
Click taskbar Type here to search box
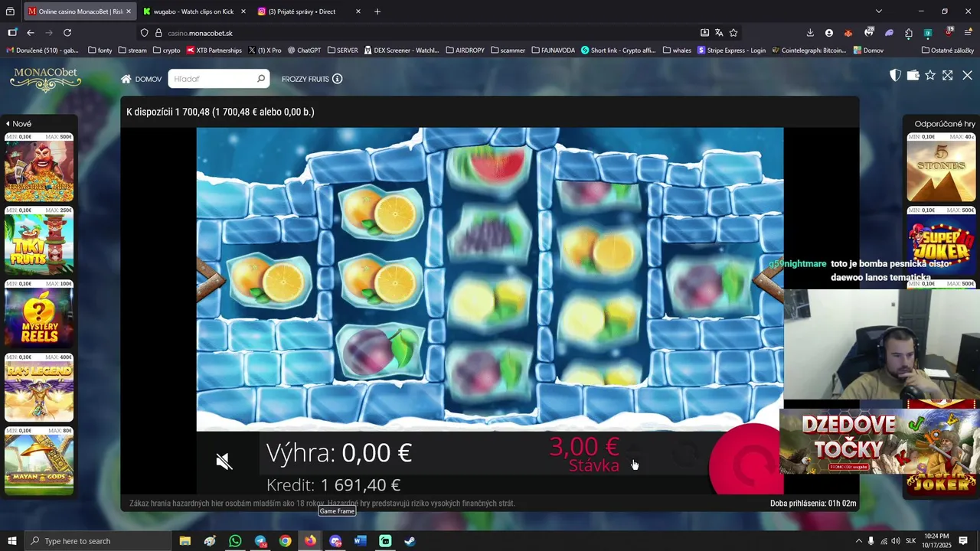(x=98, y=541)
